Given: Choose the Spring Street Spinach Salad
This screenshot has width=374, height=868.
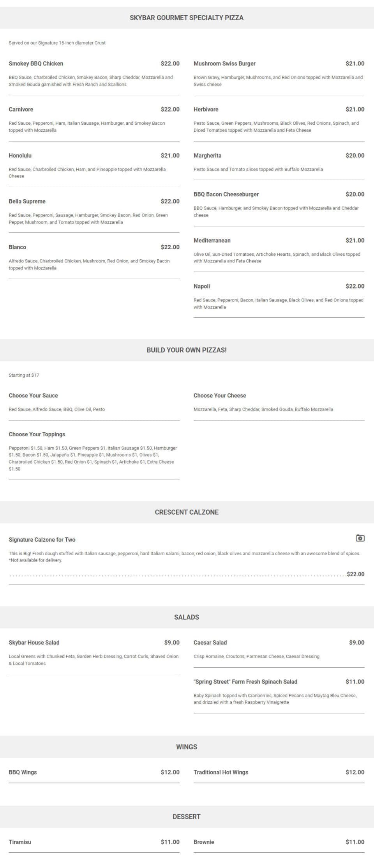Looking at the screenshot, I should [x=245, y=682].
